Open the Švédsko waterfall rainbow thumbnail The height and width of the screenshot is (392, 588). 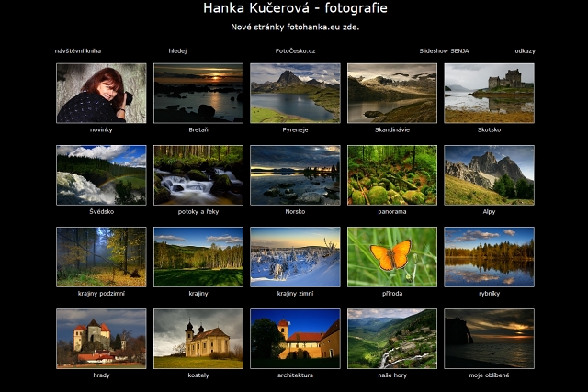pyautogui.click(x=101, y=175)
